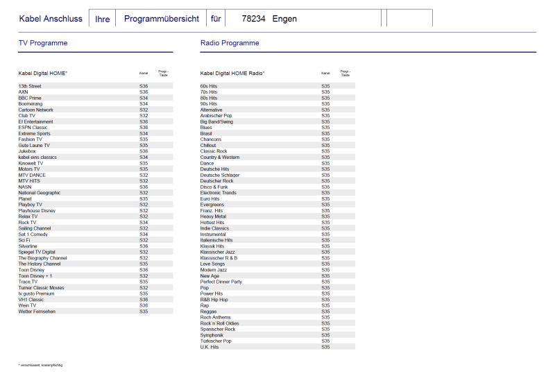The height and width of the screenshot is (392, 555).
Task: Select 'VH1 Classic' row
Action: click(96, 300)
